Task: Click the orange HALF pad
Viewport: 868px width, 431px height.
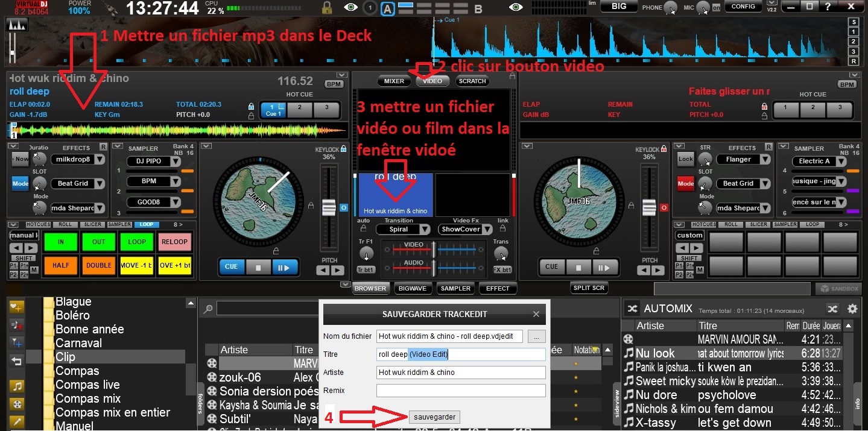Action: point(61,265)
